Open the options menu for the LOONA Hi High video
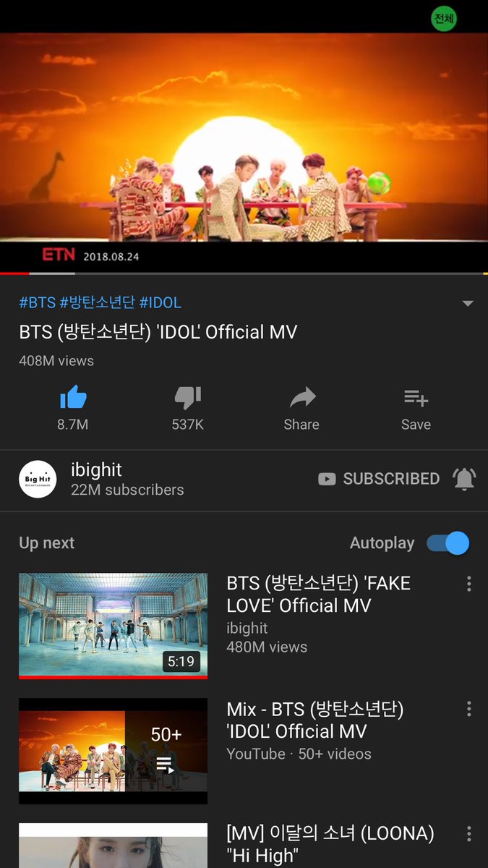Screen dimensions: 488x868 coord(469,834)
